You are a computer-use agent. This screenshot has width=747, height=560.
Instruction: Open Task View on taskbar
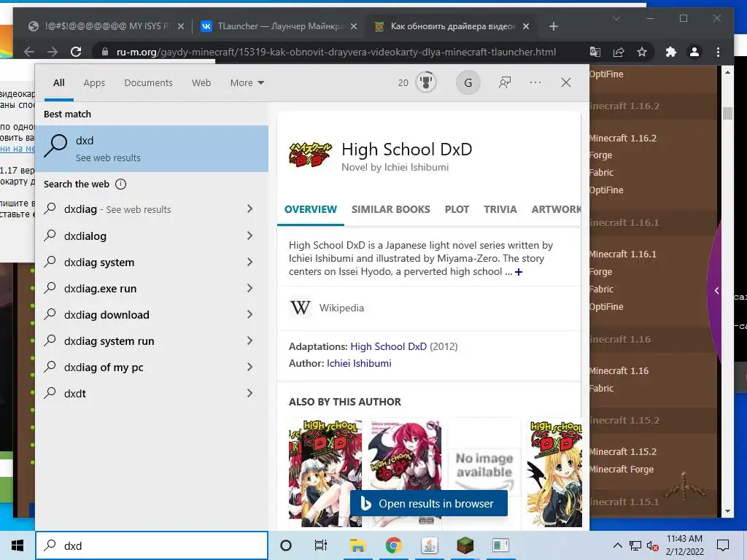[x=321, y=545]
